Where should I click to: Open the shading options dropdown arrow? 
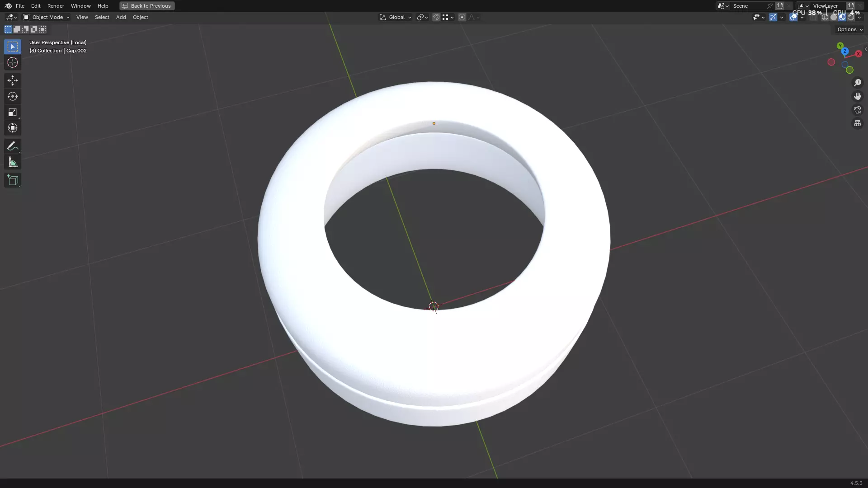[859, 17]
